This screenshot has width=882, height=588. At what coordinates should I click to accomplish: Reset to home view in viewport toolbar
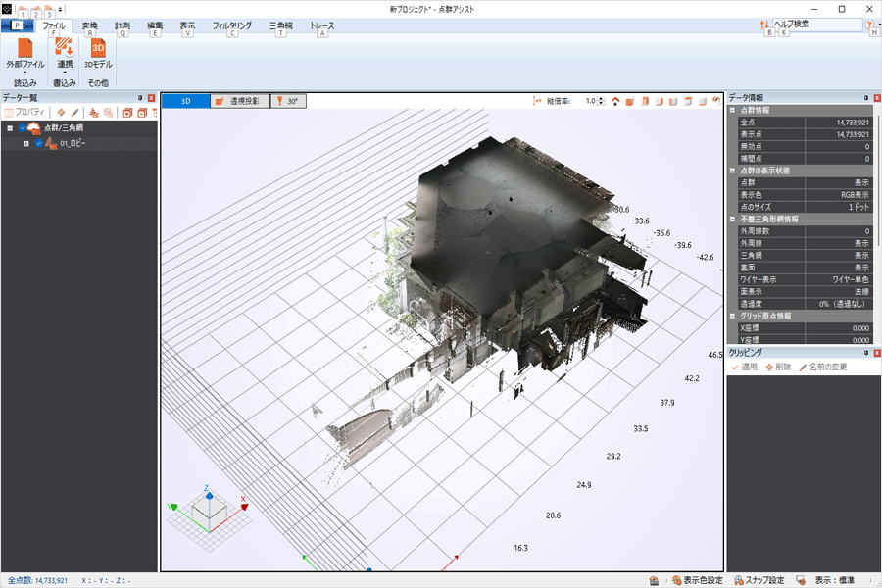pyautogui.click(x=615, y=101)
